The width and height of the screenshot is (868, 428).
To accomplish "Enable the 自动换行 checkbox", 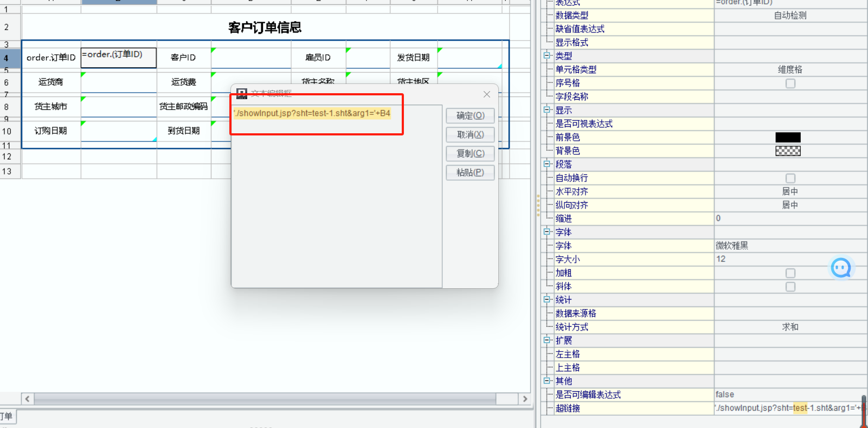I will tap(790, 178).
